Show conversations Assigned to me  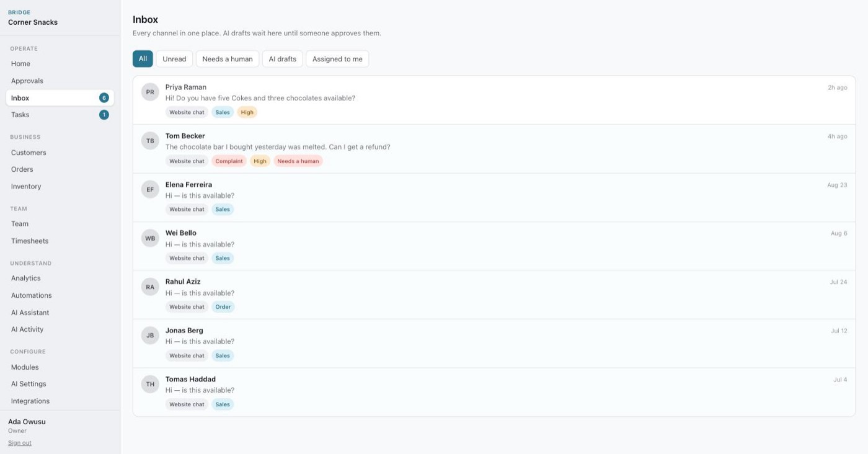click(337, 59)
